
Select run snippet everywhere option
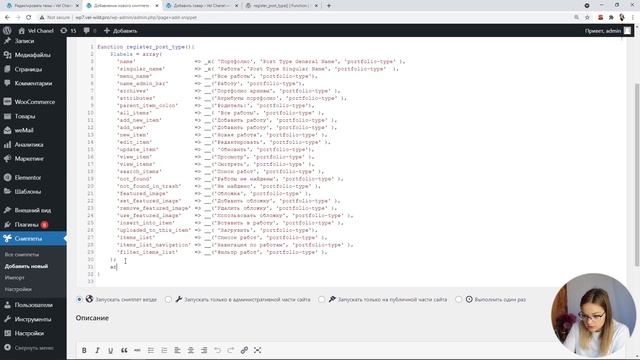point(79,299)
